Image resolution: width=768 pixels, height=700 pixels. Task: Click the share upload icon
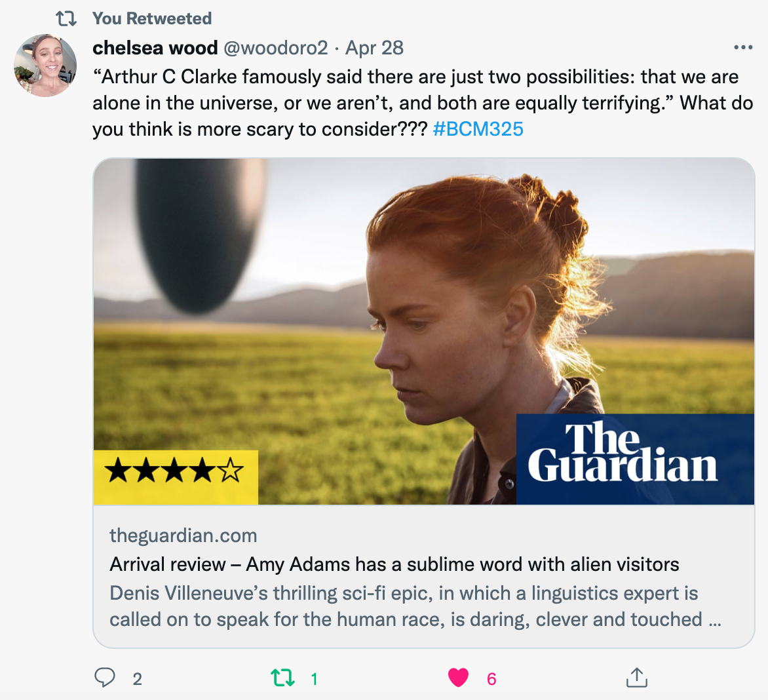[x=636, y=678]
